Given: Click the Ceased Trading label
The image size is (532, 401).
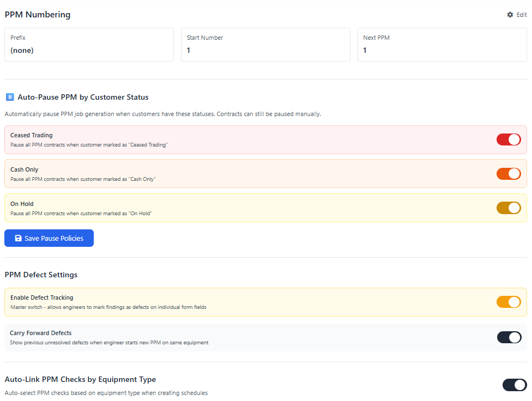Looking at the screenshot, I should click(32, 135).
